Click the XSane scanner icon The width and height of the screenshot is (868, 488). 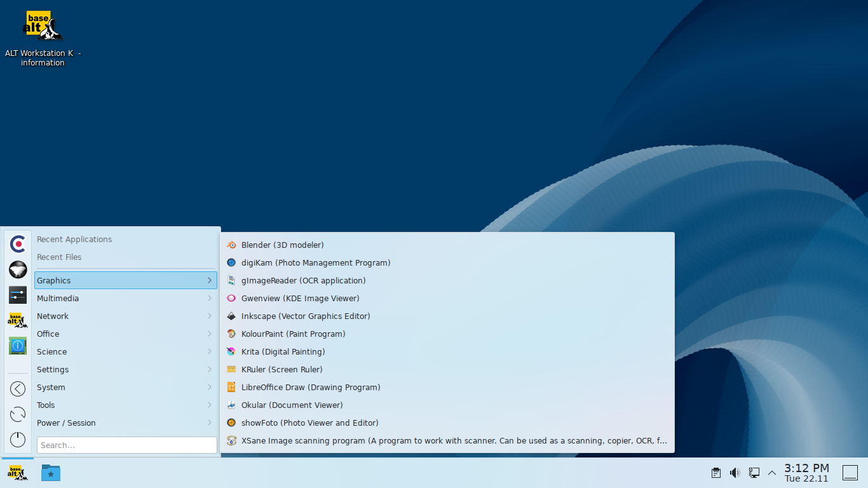coord(231,440)
